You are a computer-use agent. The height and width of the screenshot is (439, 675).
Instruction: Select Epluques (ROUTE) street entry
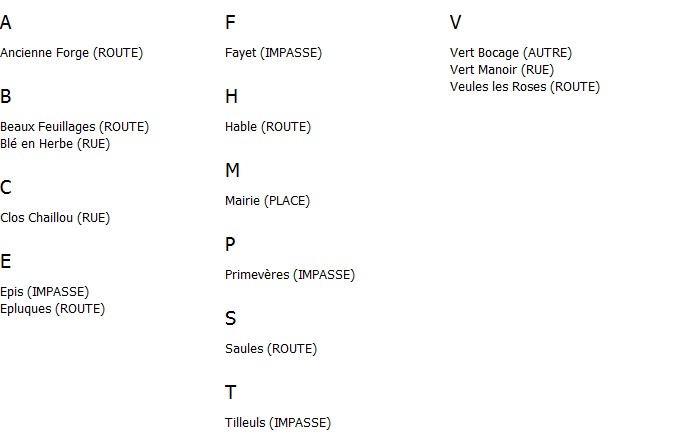click(53, 309)
